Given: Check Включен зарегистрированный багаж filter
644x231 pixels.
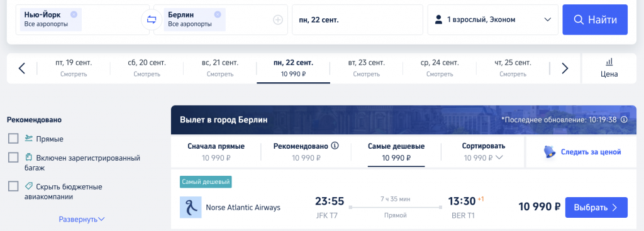Looking at the screenshot, I should (x=13, y=158).
